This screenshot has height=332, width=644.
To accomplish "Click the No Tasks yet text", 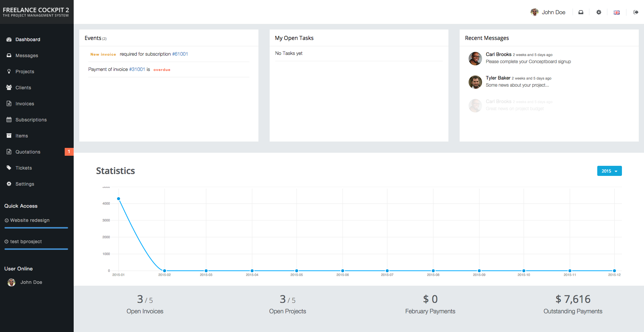I will 289,53.
